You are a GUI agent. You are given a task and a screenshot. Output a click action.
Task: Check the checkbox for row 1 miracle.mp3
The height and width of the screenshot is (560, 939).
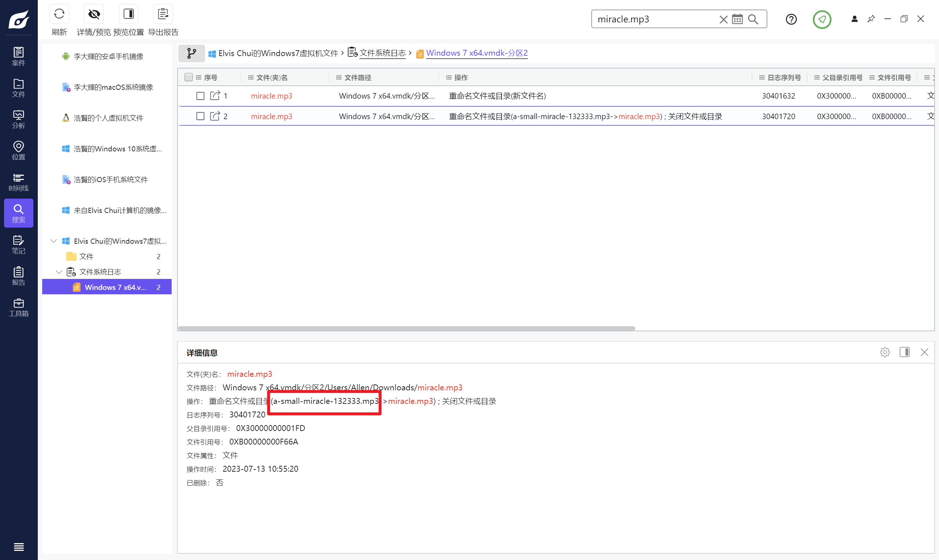pos(200,96)
